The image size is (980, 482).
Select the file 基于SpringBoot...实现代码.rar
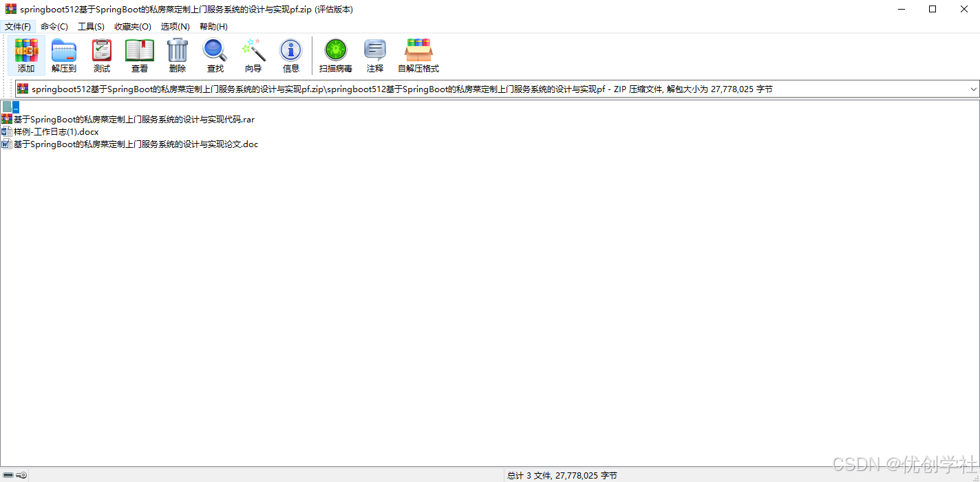click(x=134, y=119)
